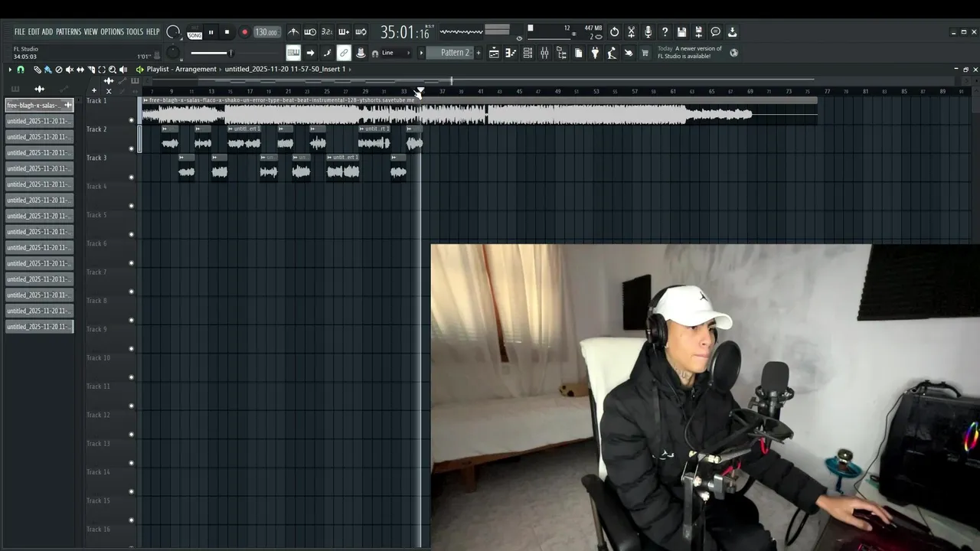Open the chat bubble icon
This screenshot has width=980, height=551.
pyautogui.click(x=716, y=32)
